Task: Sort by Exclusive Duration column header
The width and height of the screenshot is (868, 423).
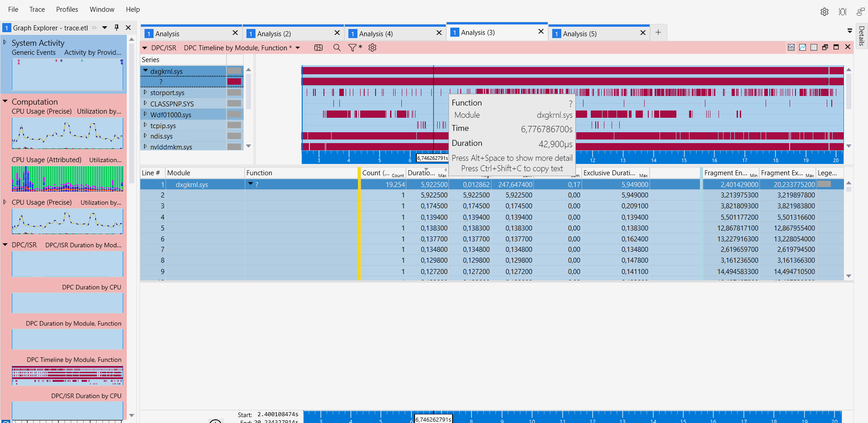Action: click(615, 173)
